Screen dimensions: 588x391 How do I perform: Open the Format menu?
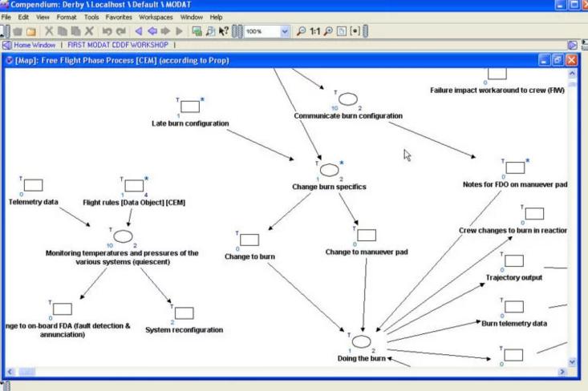click(x=66, y=17)
